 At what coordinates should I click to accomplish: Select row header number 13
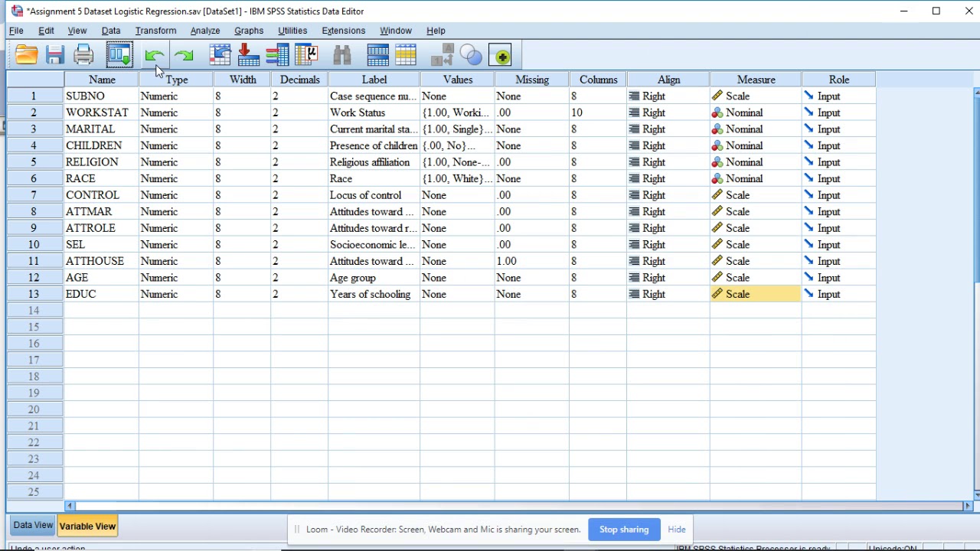[x=34, y=294]
